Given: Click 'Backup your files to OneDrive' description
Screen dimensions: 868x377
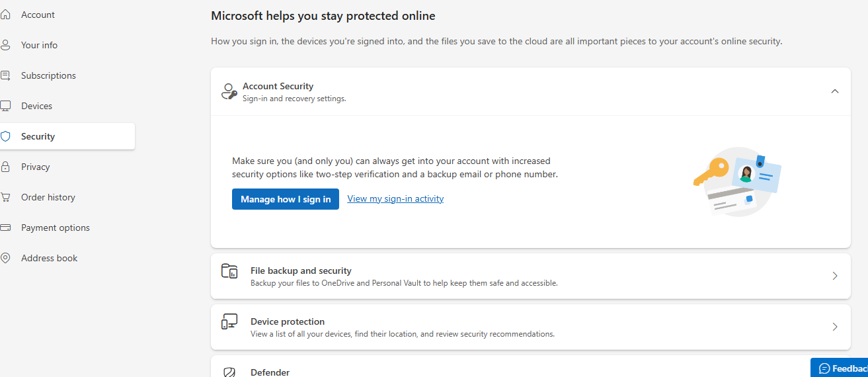Looking at the screenshot, I should tap(404, 283).
